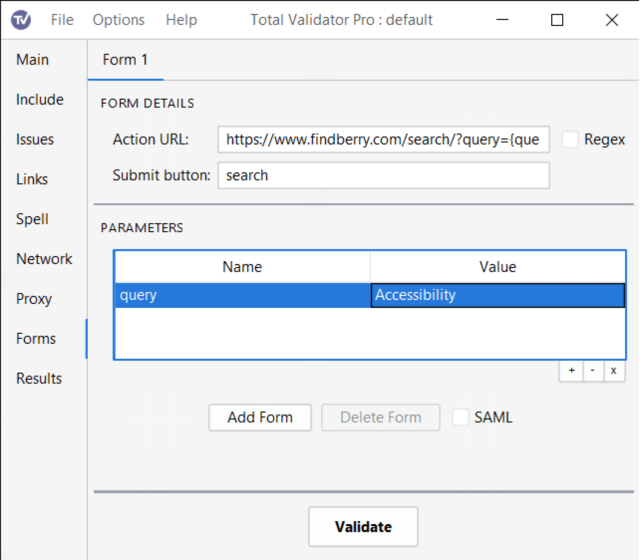Open the Results tab

39,378
